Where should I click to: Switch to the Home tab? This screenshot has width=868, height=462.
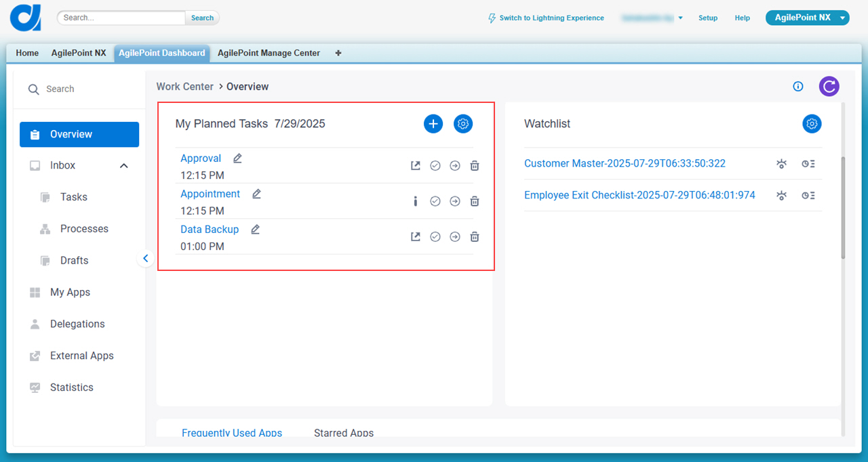[x=27, y=53]
